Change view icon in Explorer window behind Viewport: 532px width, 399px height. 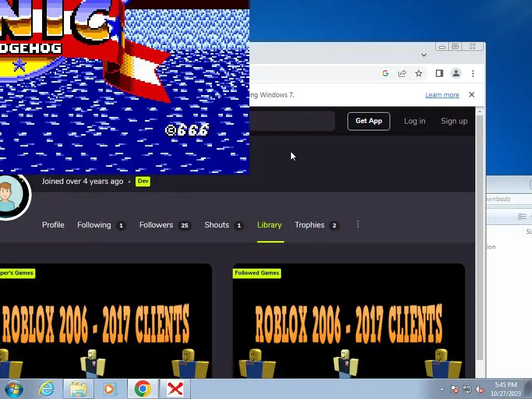point(522,217)
